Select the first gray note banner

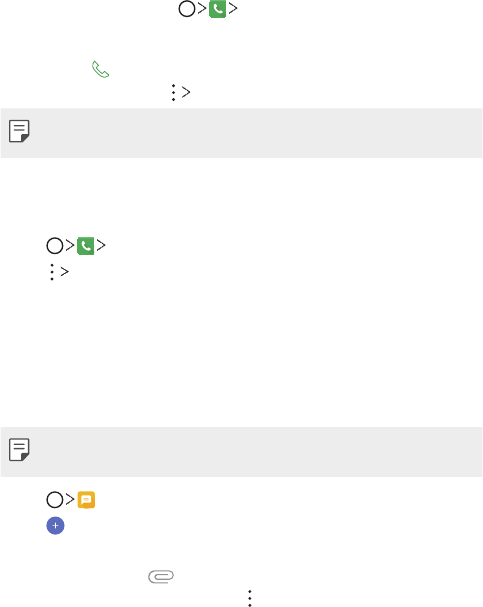pos(242,133)
